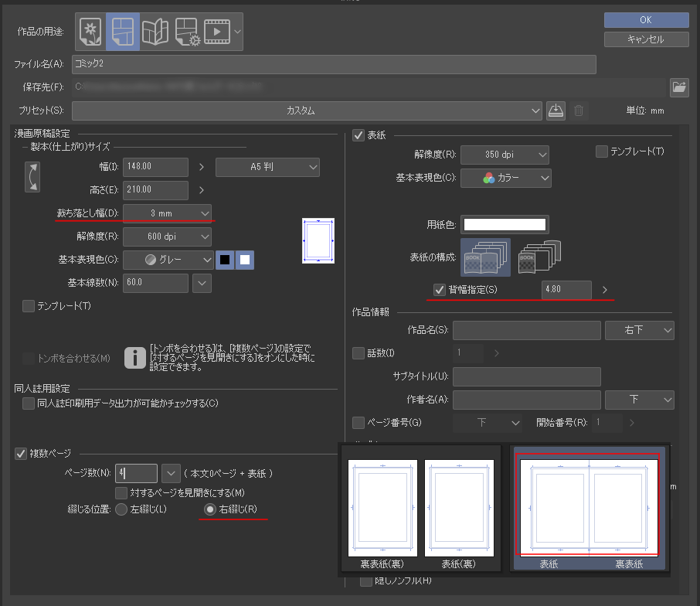This screenshot has width=700, height=606.
Task: Select the Webtoon work type icon
Action: (x=154, y=30)
